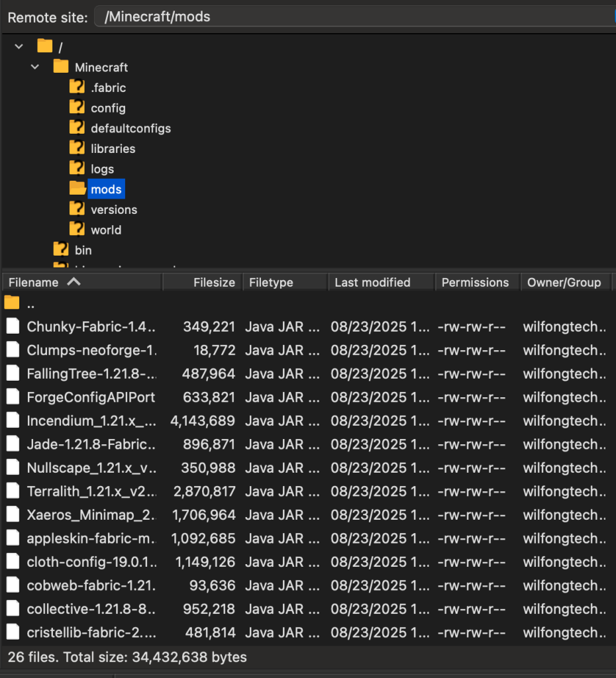Click the 4,143,689 filesize cell

pyautogui.click(x=203, y=421)
